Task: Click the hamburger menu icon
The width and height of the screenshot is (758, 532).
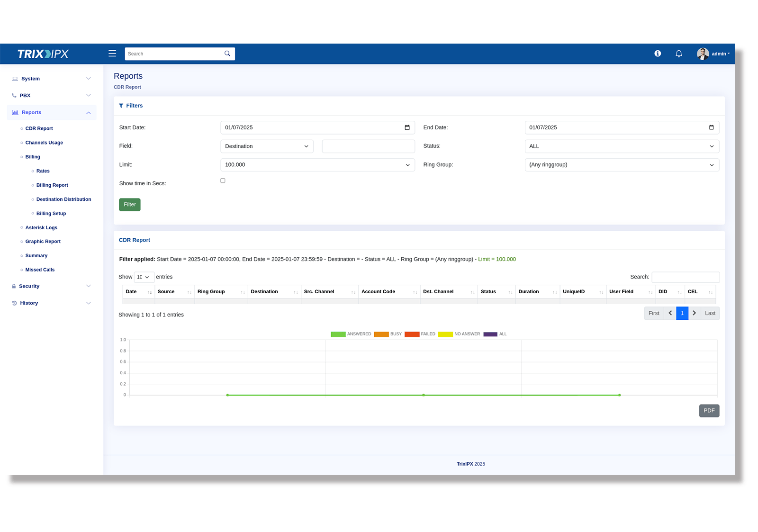Action: (x=112, y=54)
